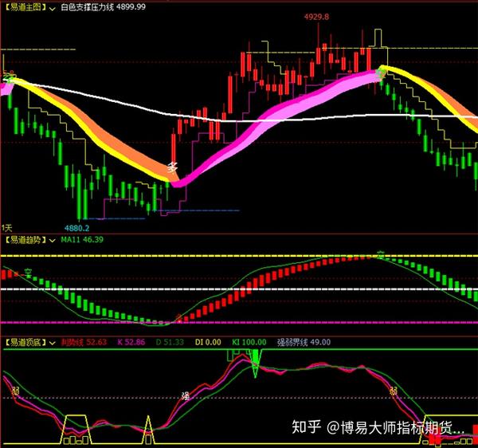Image resolution: width=478 pixels, height=448 pixels.
Task: Click the right-side 弱 label in bottom panel
Action: [x=394, y=391]
